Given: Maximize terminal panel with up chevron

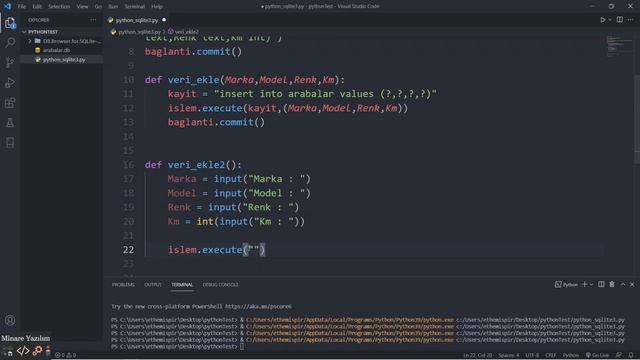Looking at the screenshot, I should [x=623, y=284].
